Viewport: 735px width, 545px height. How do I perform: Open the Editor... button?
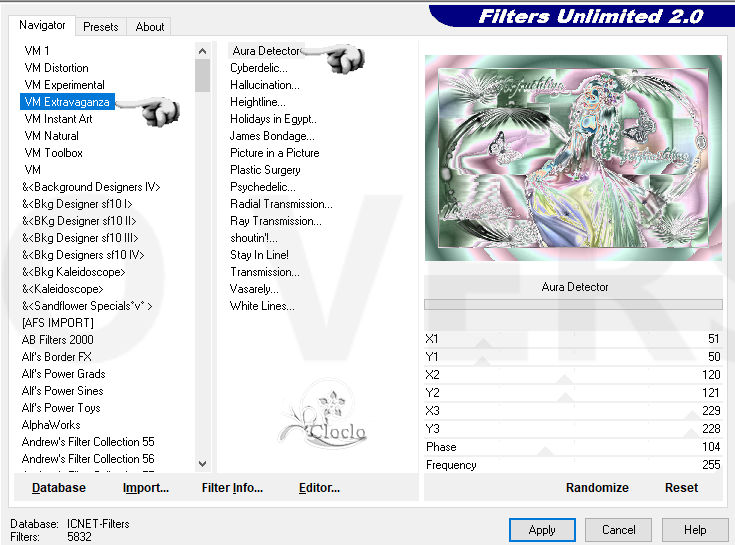[x=319, y=488]
